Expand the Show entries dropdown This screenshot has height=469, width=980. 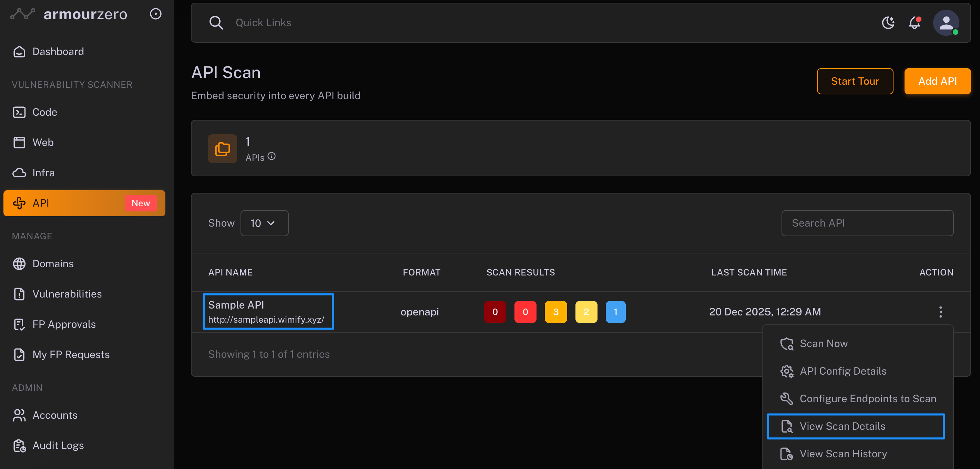pos(264,223)
